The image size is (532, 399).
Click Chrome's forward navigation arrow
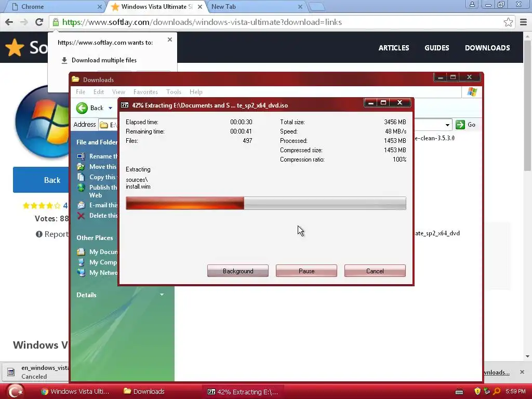(x=24, y=22)
